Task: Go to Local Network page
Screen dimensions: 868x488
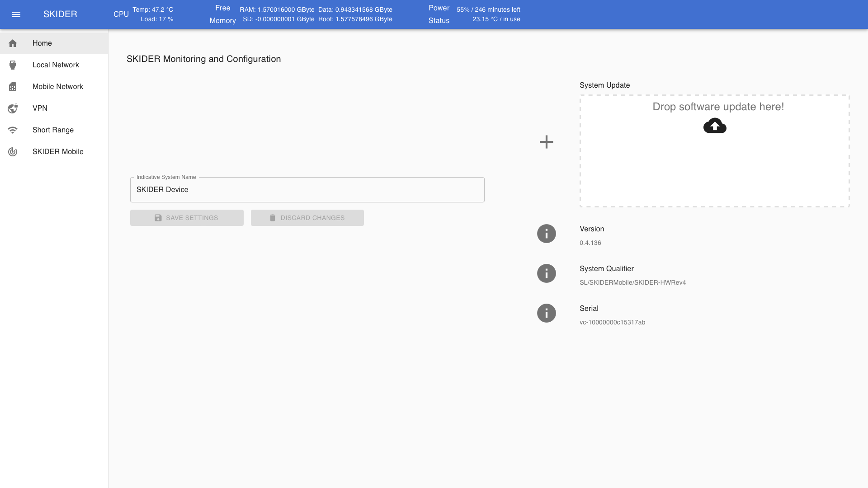Action: click(x=54, y=65)
